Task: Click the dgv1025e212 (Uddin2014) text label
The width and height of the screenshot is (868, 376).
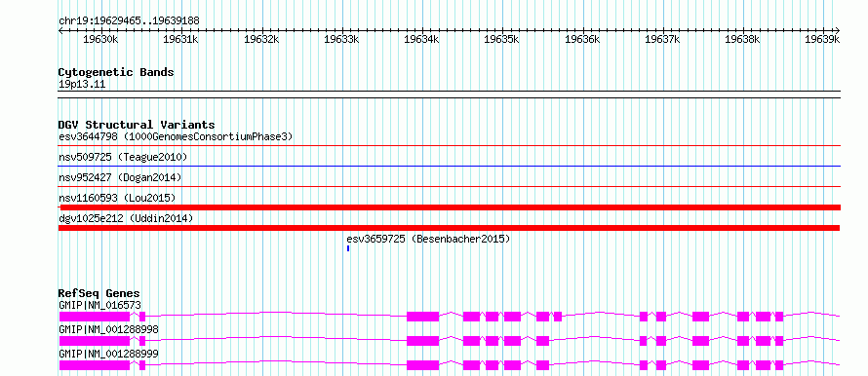Action: click(126, 218)
